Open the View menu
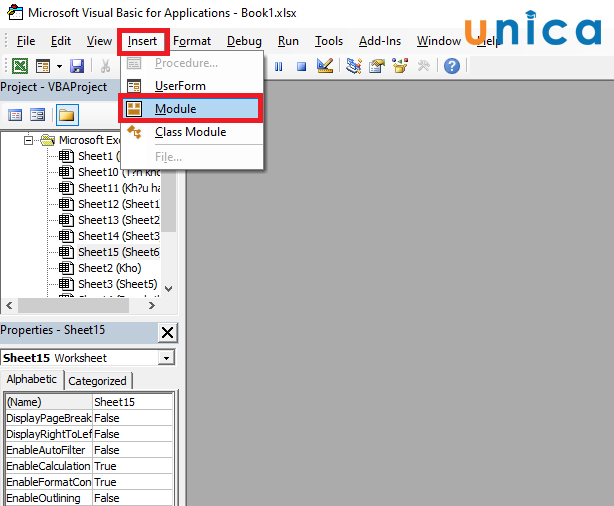 click(99, 41)
